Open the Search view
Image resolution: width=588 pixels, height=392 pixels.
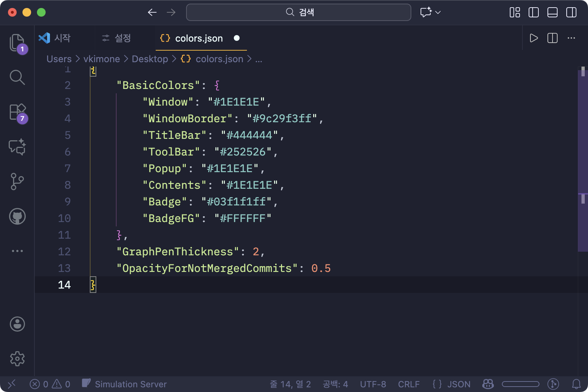[17, 77]
